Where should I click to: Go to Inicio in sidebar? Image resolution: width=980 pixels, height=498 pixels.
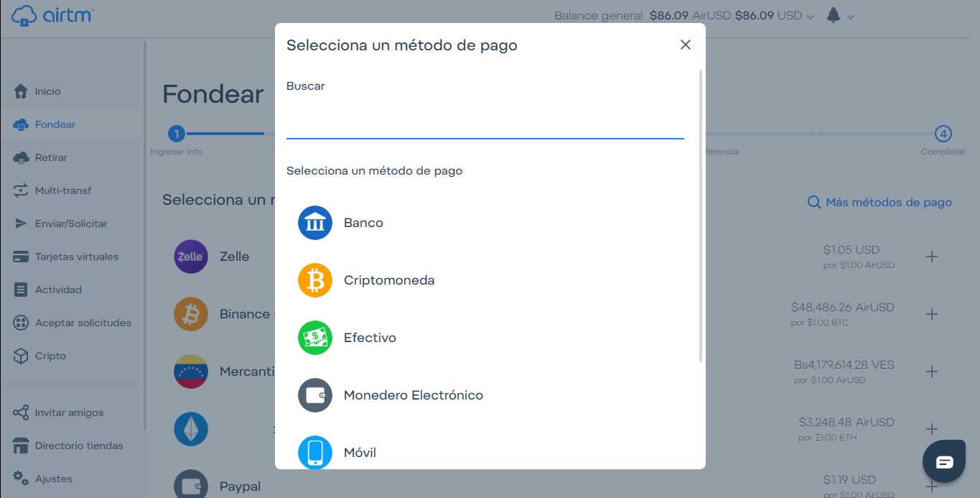click(71, 91)
